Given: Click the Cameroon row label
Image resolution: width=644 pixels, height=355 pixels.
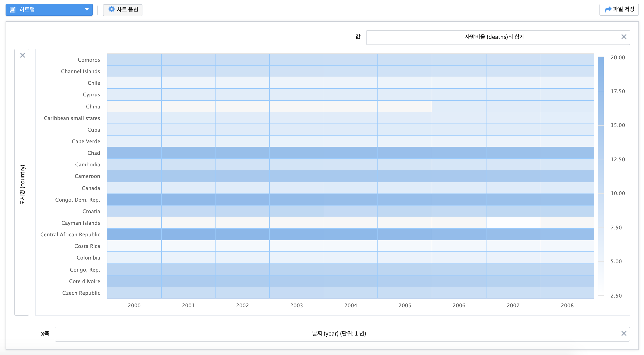Looking at the screenshot, I should click(x=87, y=176).
